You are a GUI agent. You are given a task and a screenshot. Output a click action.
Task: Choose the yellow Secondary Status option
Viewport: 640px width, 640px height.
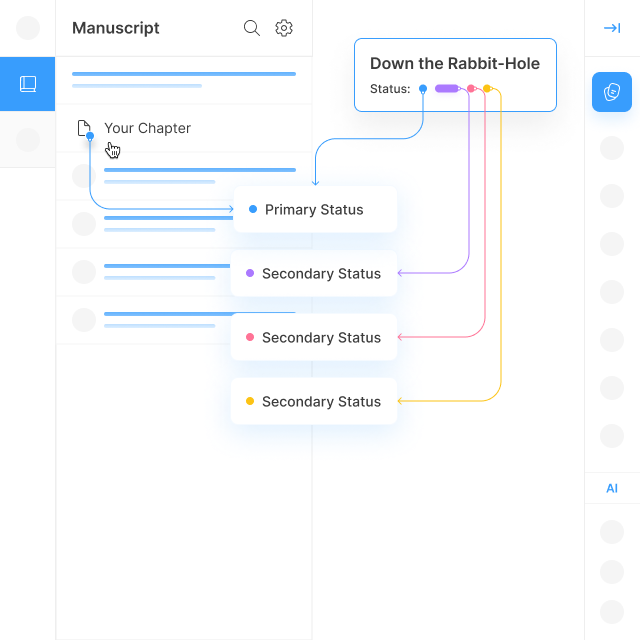click(x=314, y=401)
